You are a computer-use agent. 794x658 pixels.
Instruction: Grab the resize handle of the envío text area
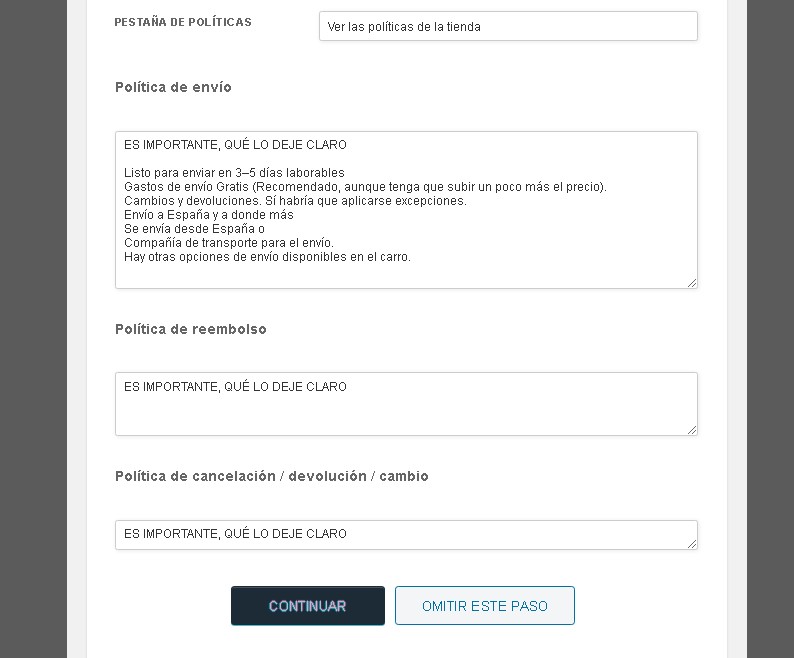[x=692, y=283]
